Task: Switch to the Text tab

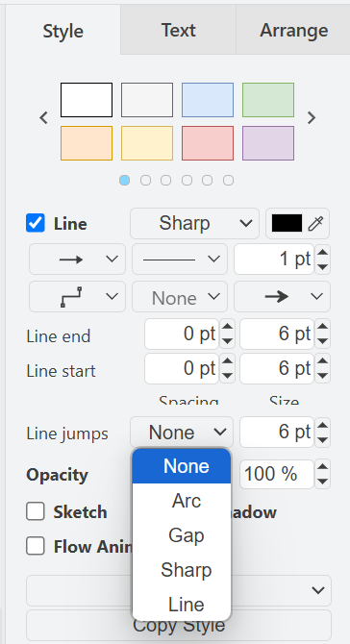Action: tap(178, 31)
